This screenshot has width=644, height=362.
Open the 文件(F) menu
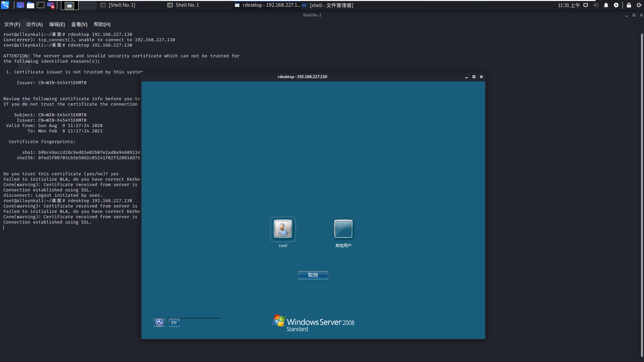(12, 24)
